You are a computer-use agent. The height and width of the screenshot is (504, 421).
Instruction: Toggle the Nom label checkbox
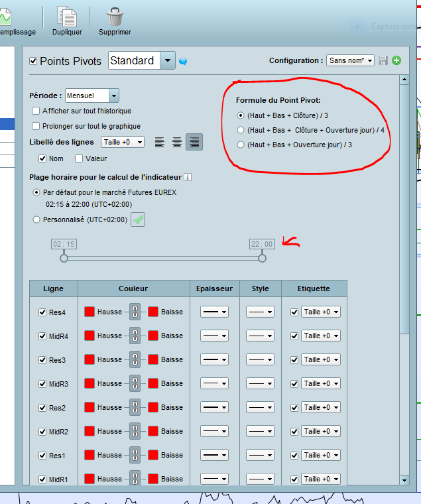(x=42, y=158)
